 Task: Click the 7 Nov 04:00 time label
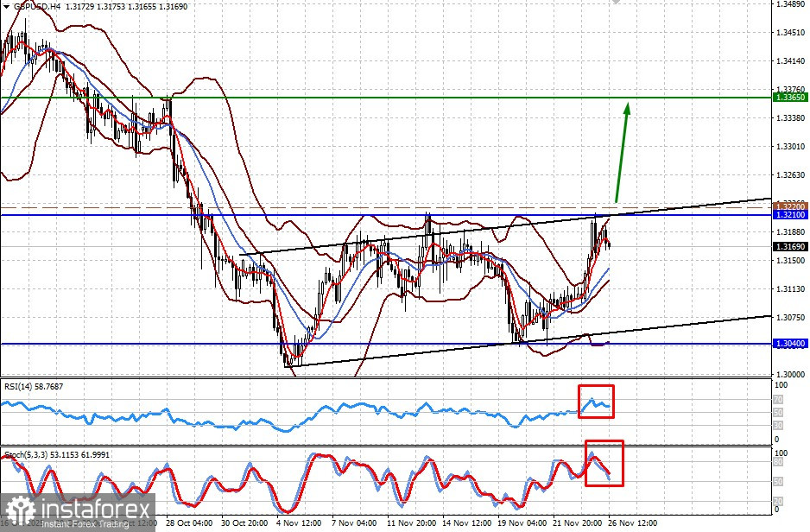tap(354, 522)
